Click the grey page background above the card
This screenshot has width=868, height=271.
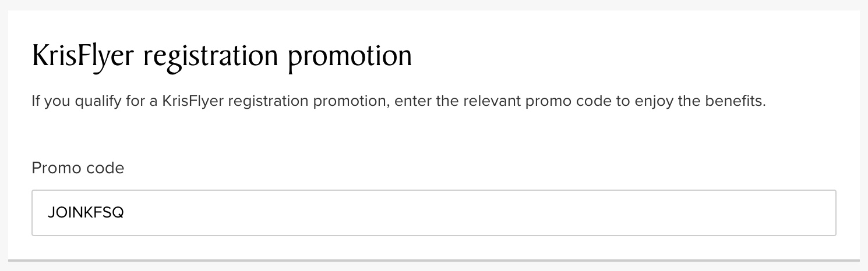(433, 4)
